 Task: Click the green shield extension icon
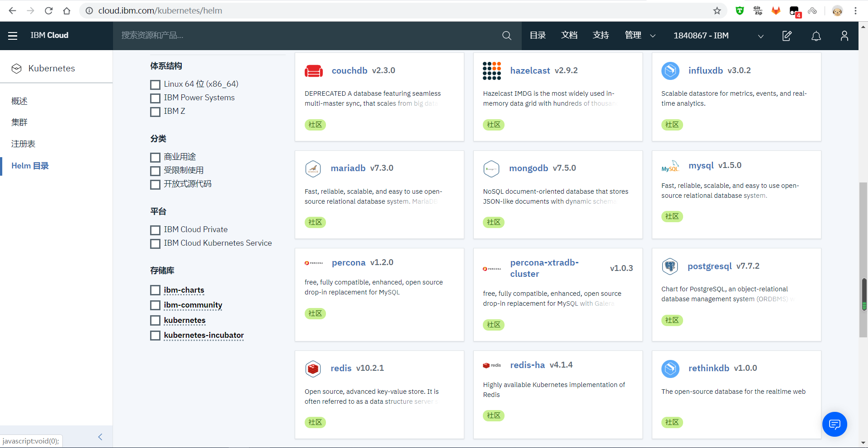tap(740, 11)
